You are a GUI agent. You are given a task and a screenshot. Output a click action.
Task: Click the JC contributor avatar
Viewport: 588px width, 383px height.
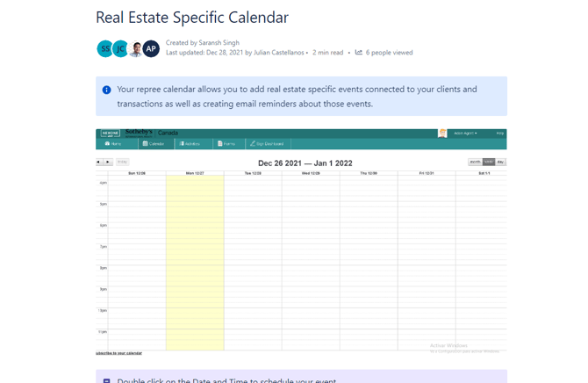[x=120, y=49]
